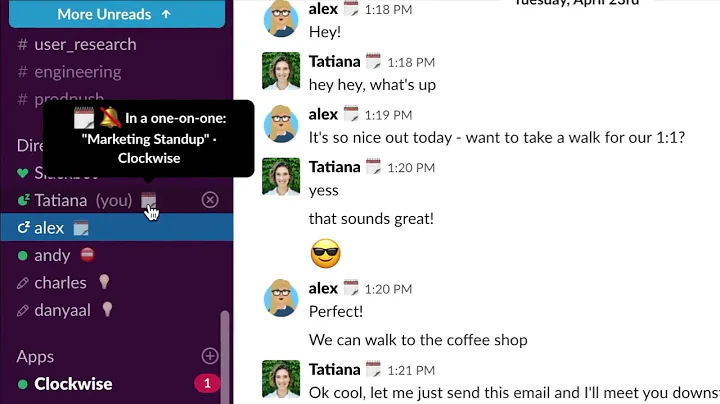This screenshot has height=404, width=720.
Task: Click the lightbulb status icon beside danyaal
Action: (106, 310)
